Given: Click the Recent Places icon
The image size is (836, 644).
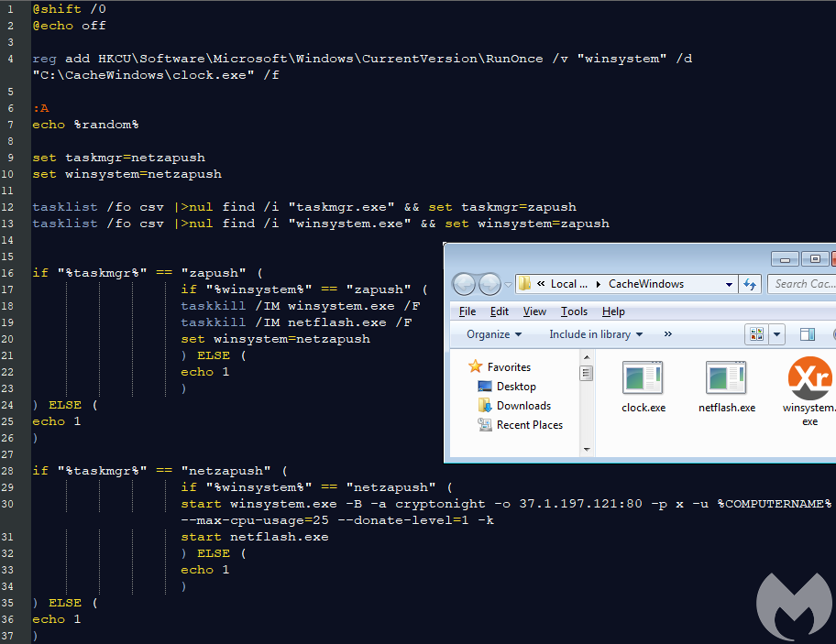Looking at the screenshot, I should [485, 424].
